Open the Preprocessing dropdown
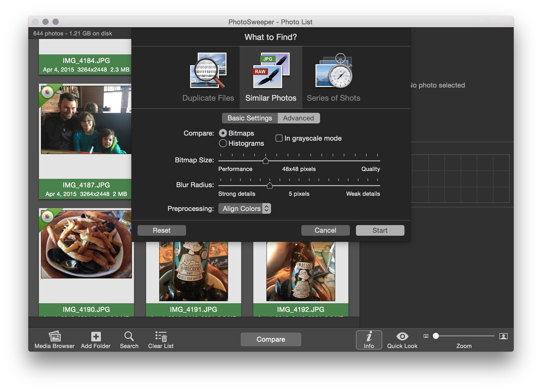 tap(244, 208)
